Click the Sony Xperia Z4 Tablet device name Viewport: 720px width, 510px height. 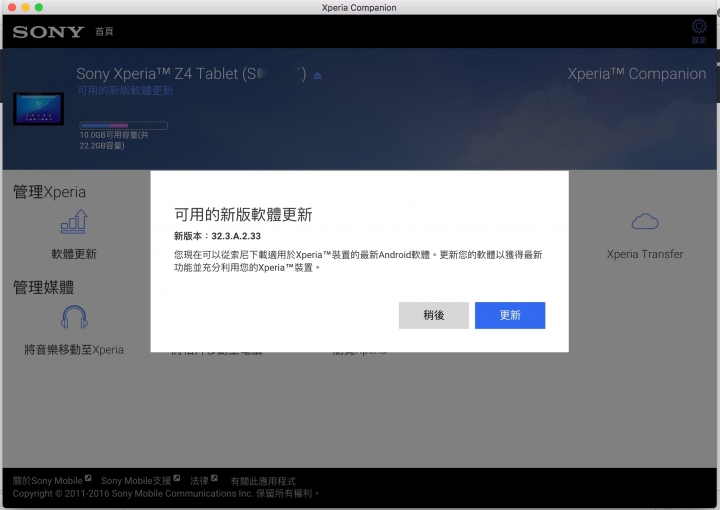click(191, 74)
